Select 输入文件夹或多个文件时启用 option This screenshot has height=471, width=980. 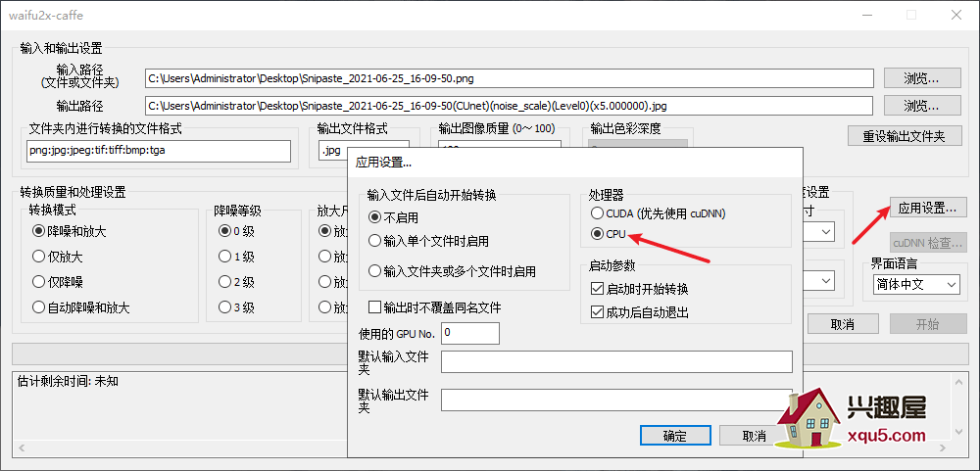(x=452, y=271)
